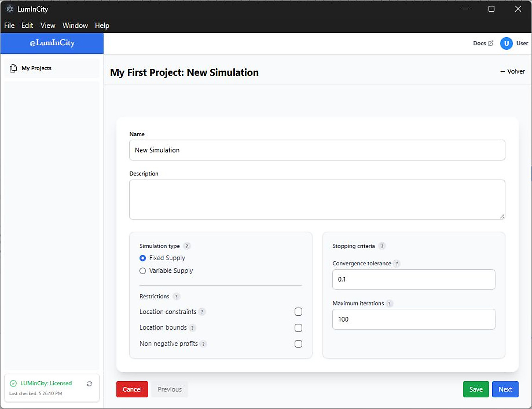Click the Volver back link

pyautogui.click(x=513, y=71)
